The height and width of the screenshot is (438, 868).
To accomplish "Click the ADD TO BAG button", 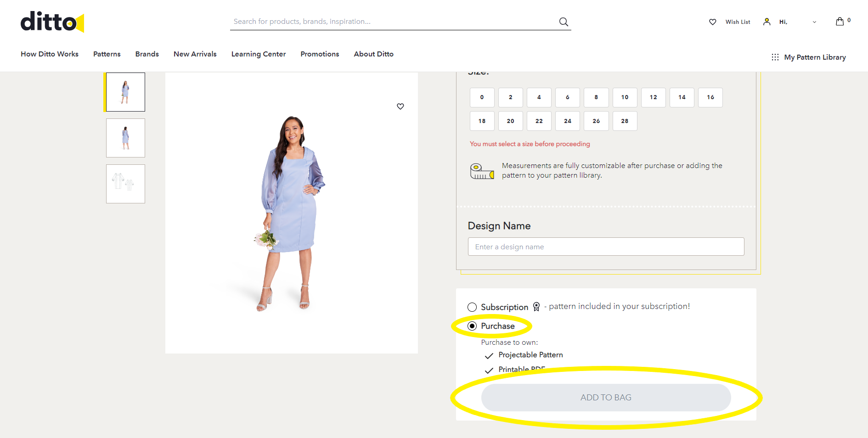I will coord(606,398).
